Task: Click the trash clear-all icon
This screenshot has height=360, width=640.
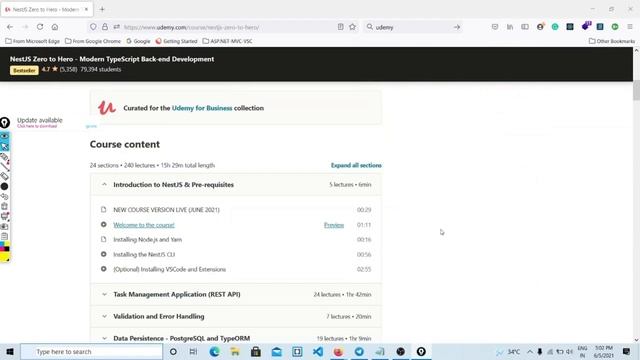Action: point(4,207)
